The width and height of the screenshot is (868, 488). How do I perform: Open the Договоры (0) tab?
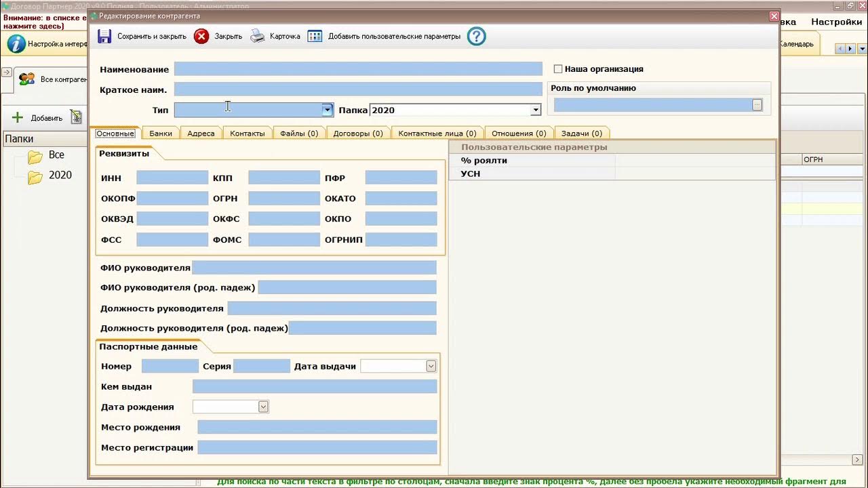[x=358, y=134]
